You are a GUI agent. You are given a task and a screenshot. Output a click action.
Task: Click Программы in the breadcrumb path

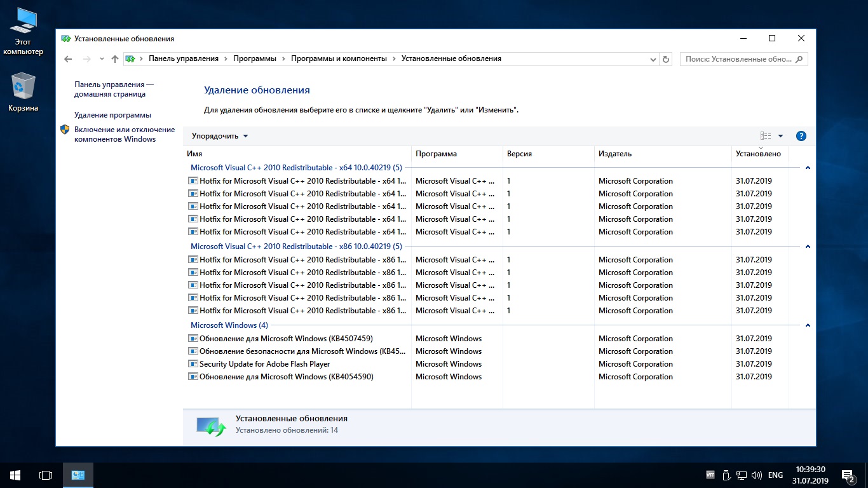[x=254, y=58]
